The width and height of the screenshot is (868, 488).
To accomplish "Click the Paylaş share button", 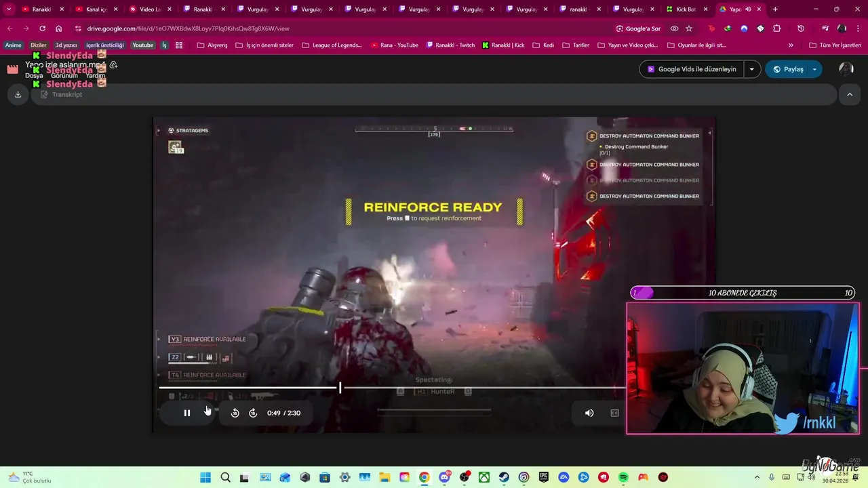I will point(787,69).
